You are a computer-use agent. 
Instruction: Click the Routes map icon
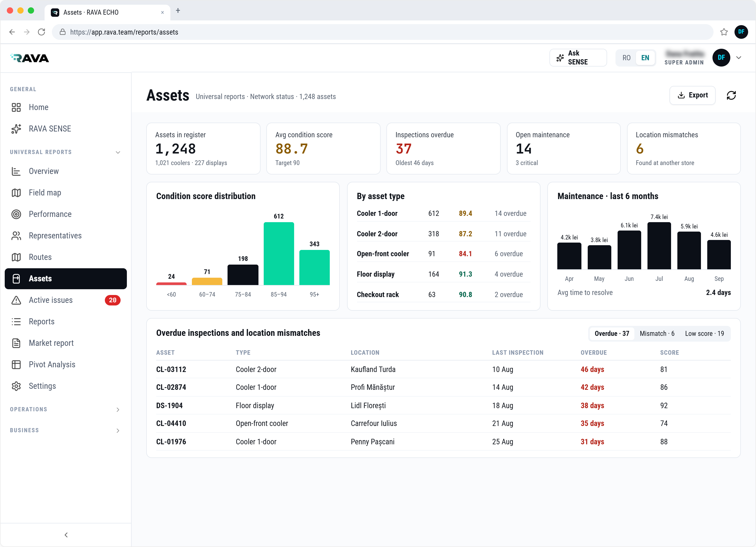click(x=16, y=257)
